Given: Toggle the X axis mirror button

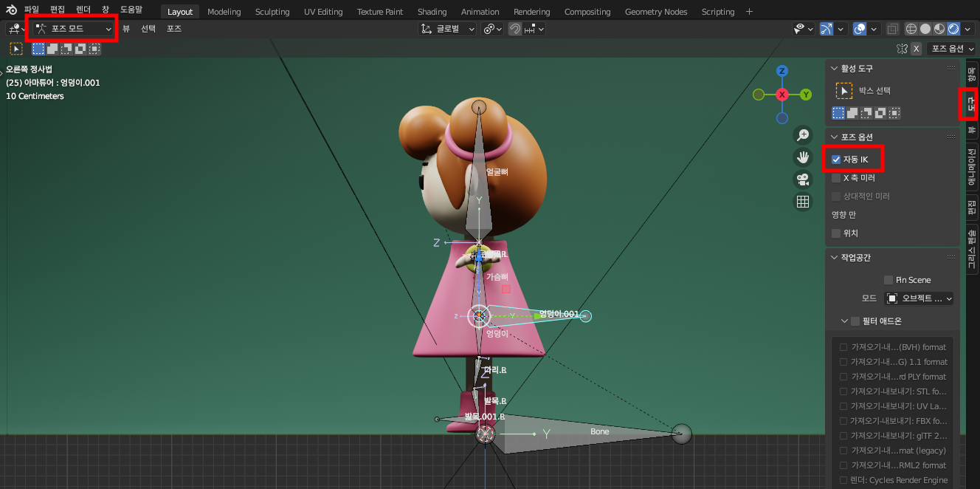Looking at the screenshot, I should point(916,49).
